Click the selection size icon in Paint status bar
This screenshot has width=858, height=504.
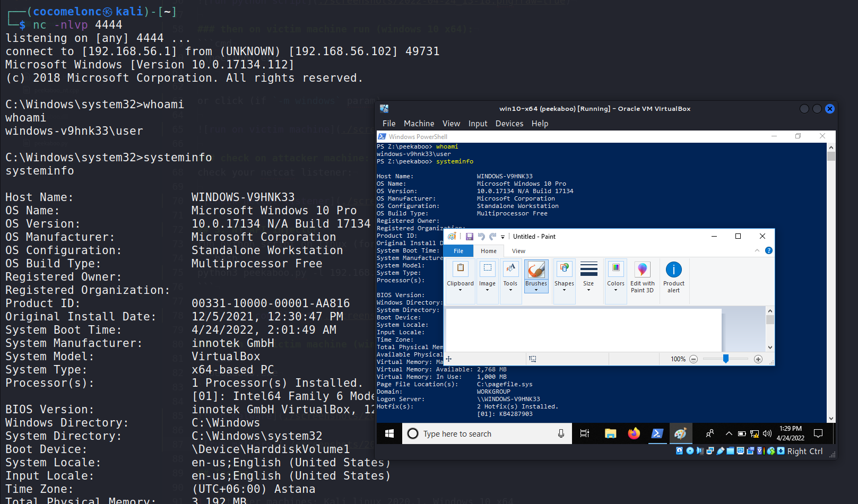pos(532,359)
